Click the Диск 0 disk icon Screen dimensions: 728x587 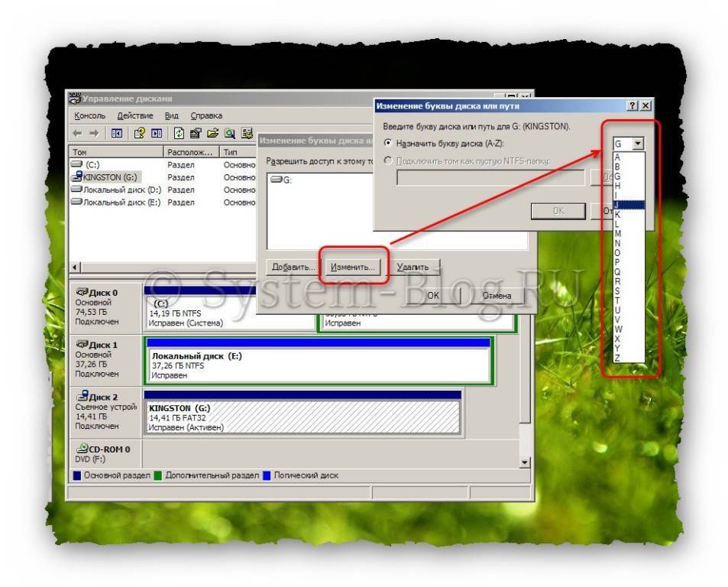(x=83, y=292)
